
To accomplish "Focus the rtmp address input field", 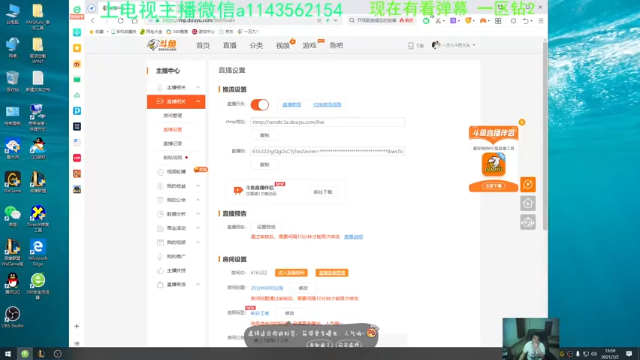I will coord(328,122).
